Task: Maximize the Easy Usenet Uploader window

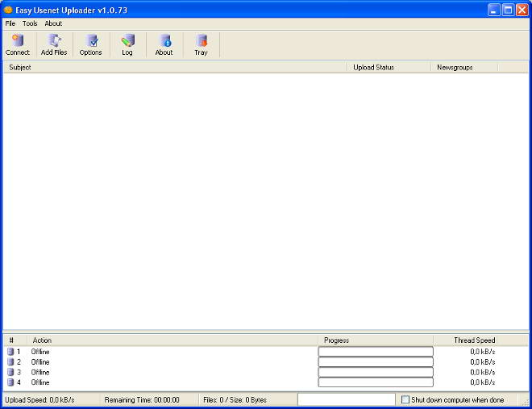Action: pyautogui.click(x=508, y=10)
